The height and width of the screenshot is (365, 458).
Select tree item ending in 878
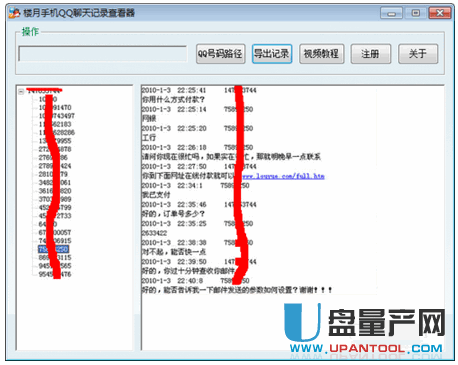click(x=55, y=149)
